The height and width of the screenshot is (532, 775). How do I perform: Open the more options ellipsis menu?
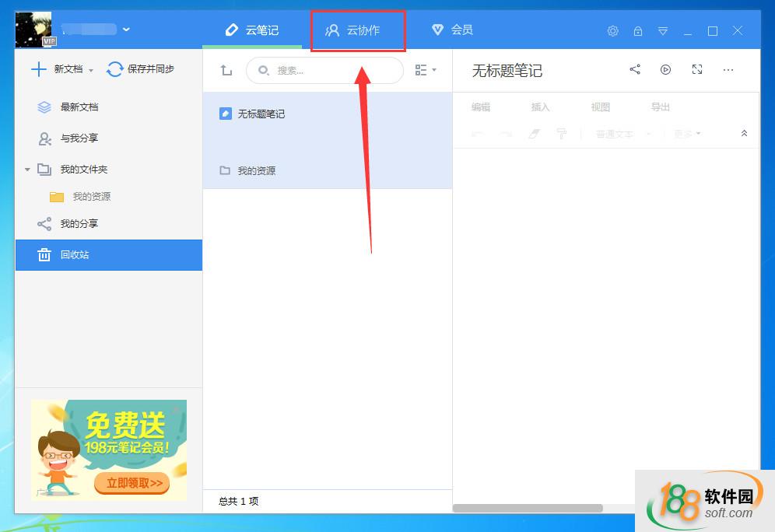pyautogui.click(x=728, y=70)
